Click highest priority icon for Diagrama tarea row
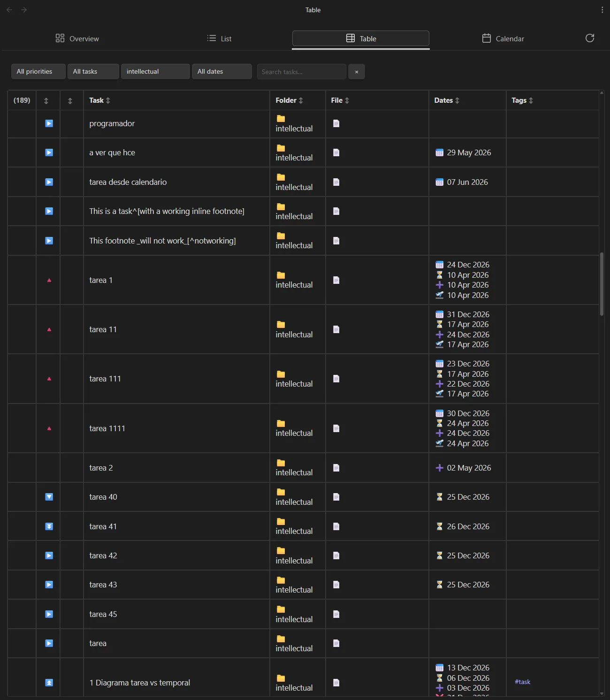This screenshot has width=610, height=700. click(49, 683)
